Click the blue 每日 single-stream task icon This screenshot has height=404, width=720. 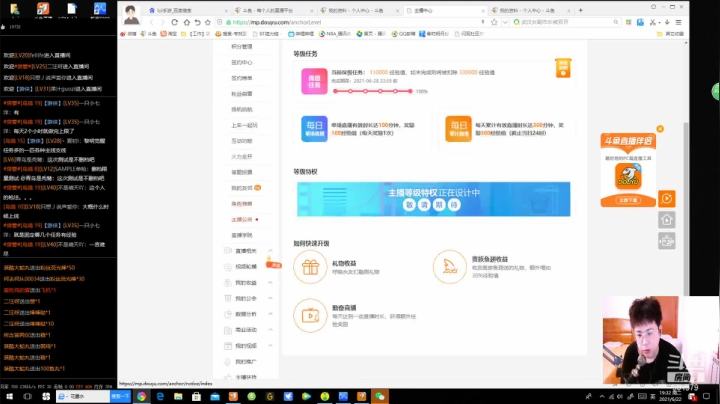(x=314, y=129)
